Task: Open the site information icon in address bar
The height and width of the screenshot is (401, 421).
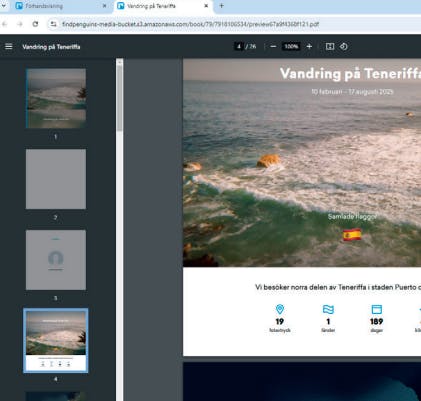Action: (53, 24)
